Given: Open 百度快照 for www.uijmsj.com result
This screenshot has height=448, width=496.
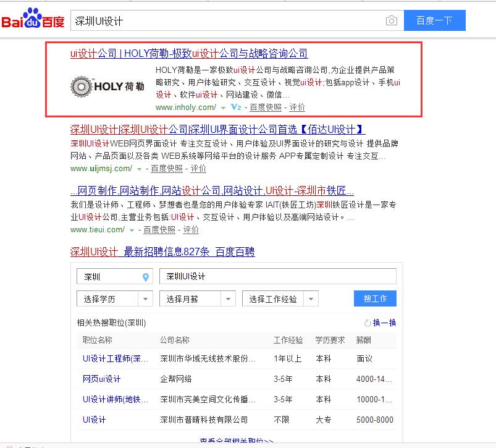Looking at the screenshot, I should pyautogui.click(x=167, y=169).
